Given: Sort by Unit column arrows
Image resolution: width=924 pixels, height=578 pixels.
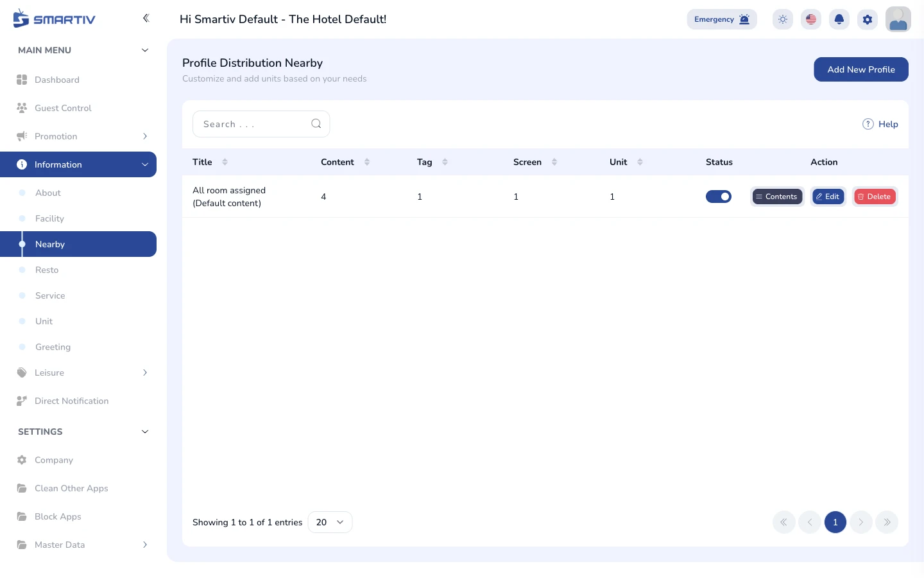Looking at the screenshot, I should click(640, 162).
